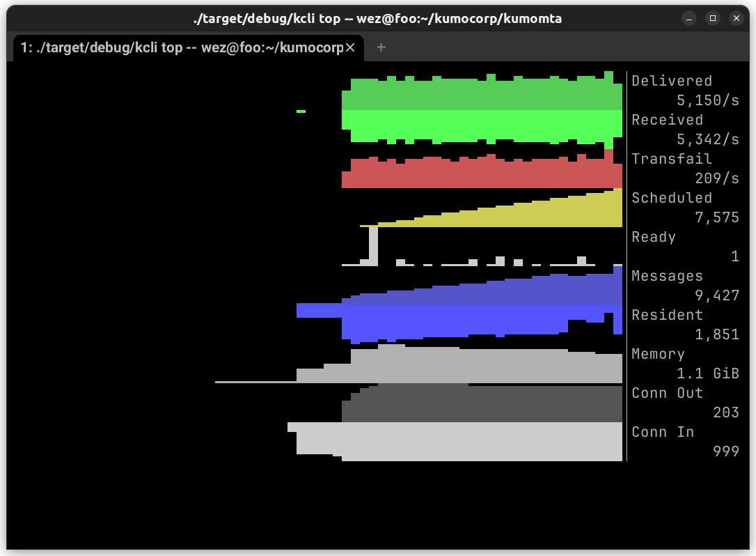Screen dimensions: 756x556
Task: Click the Messages label
Action: point(668,276)
